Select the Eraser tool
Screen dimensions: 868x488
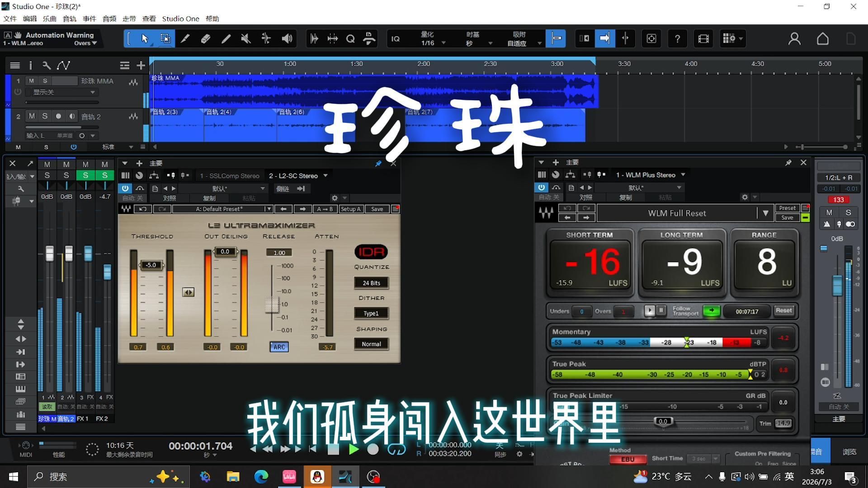205,39
